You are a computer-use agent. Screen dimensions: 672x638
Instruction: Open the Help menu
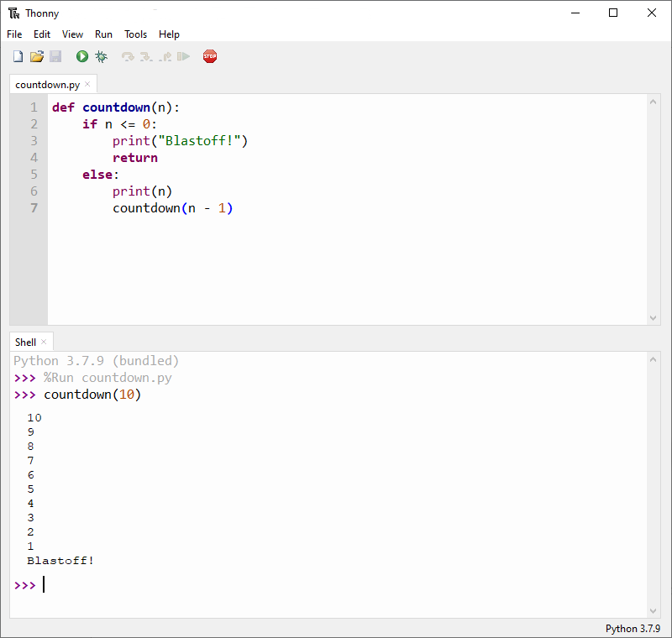pyautogui.click(x=170, y=34)
